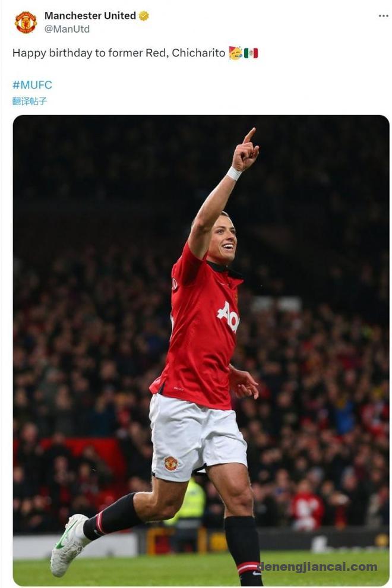Image resolution: width=392 pixels, height=588 pixels.
Task: Click the player's smiling face in the photo
Action: point(221,239)
